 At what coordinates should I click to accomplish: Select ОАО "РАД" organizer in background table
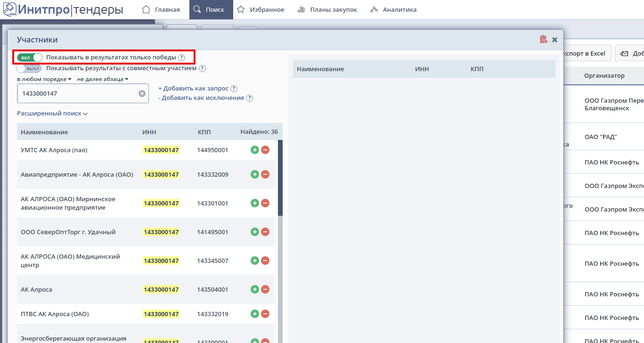[601, 137]
